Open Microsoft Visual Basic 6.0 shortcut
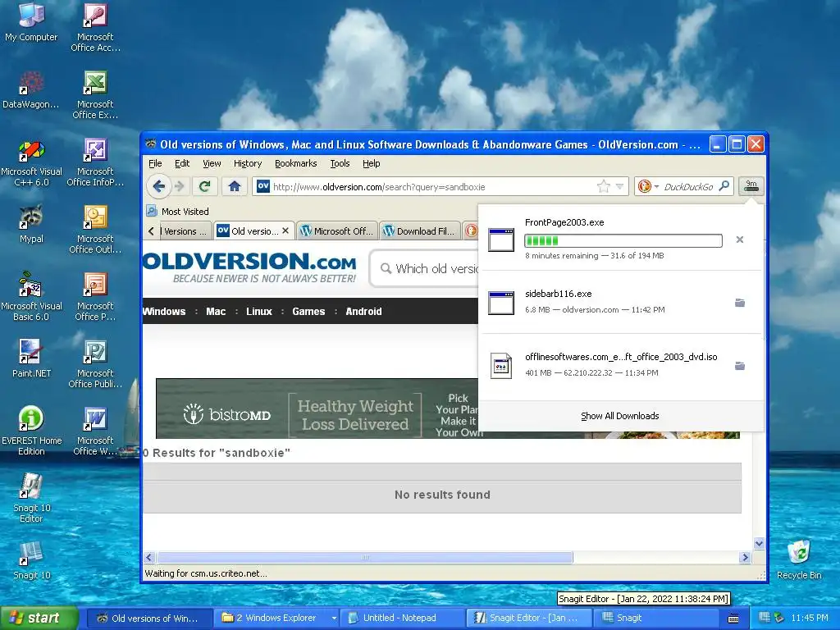This screenshot has height=630, width=840. click(x=31, y=296)
